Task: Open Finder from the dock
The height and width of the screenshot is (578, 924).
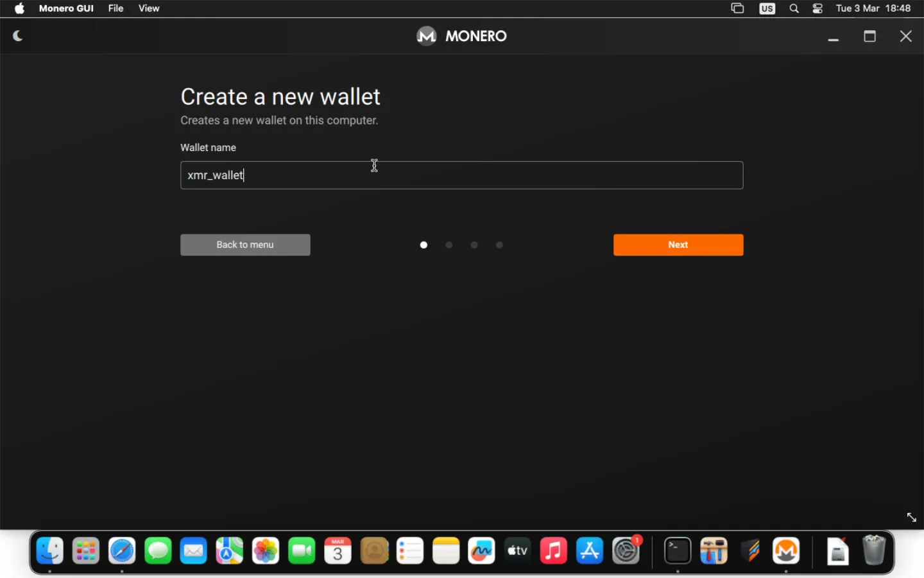Action: [x=50, y=551]
